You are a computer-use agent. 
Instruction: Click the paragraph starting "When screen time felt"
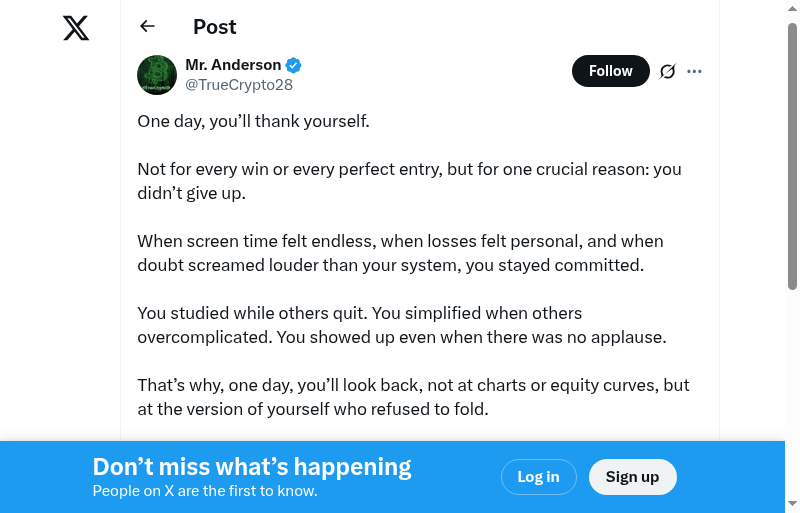click(400, 253)
